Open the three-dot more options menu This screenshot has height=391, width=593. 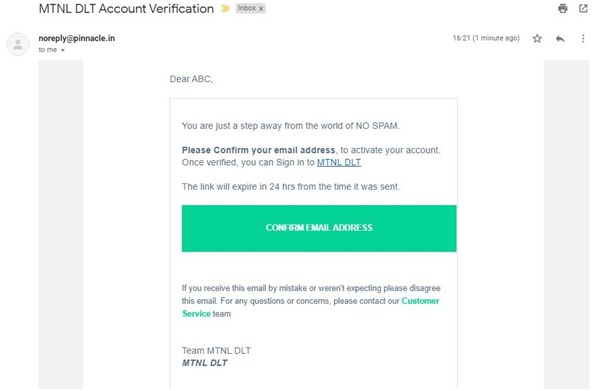point(583,38)
